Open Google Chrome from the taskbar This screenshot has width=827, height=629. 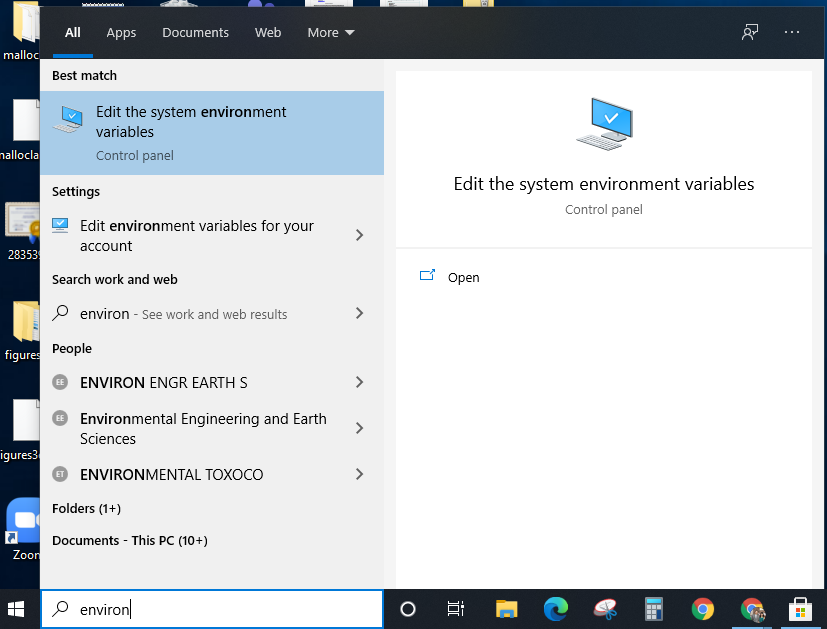(703, 608)
